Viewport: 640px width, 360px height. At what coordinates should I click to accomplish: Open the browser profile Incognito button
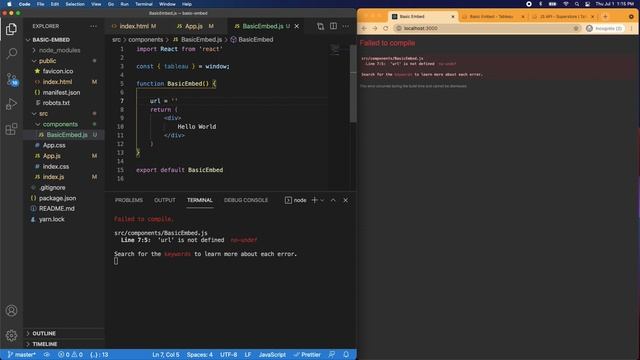604,28
